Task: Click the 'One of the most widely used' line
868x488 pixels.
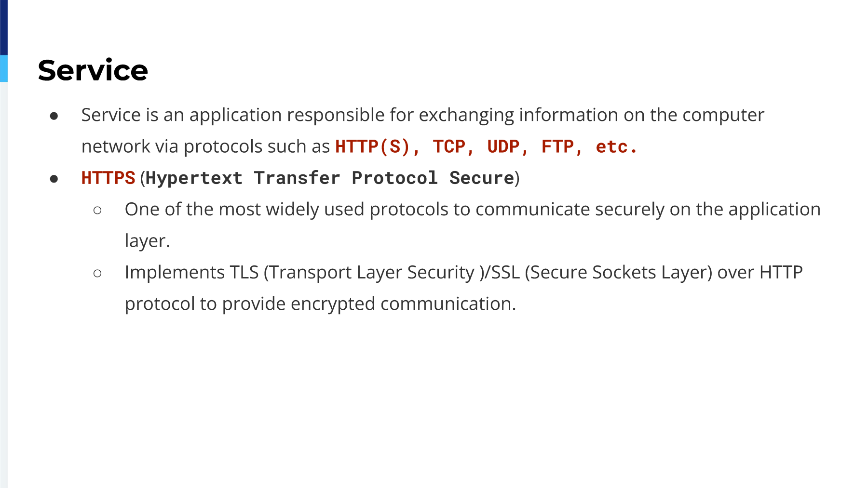Action: [473, 210]
